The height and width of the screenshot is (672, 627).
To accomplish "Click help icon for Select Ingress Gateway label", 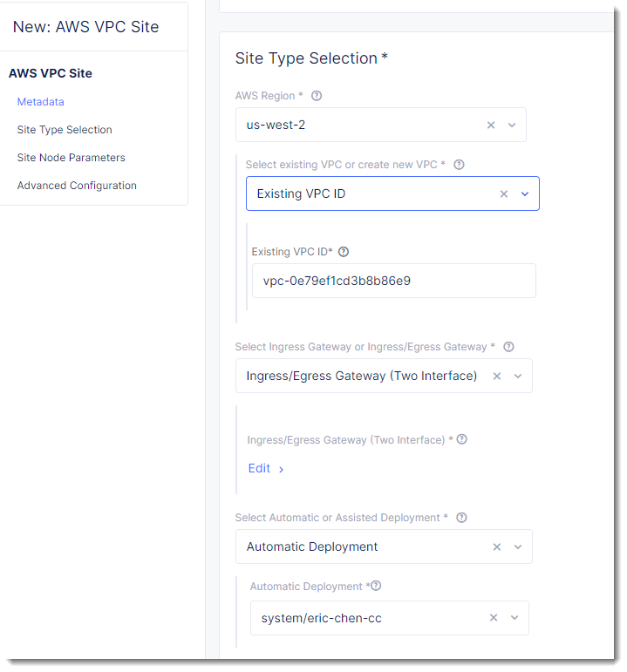I will click(508, 347).
